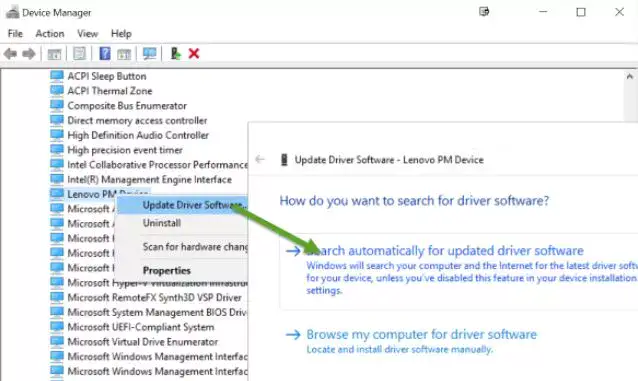Click the ACPI Thermal Zone device icon
Screen dimensions: 638x381
coord(57,90)
